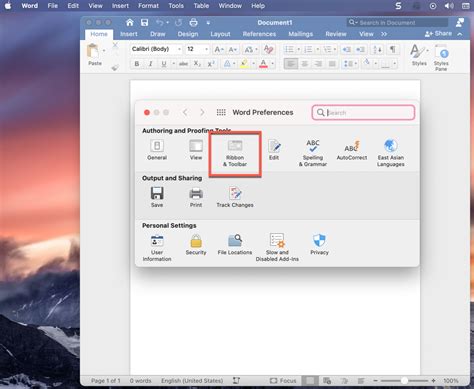Open Slow and Disabled Add-ins
The height and width of the screenshot is (389, 474).
(277, 247)
